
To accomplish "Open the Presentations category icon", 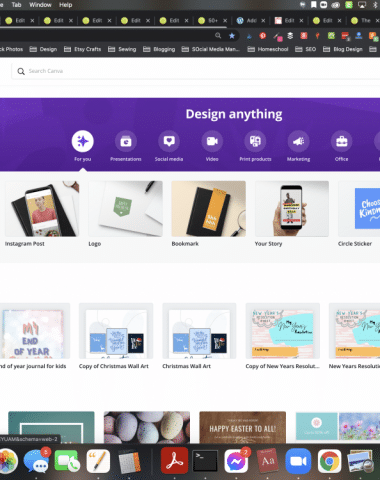I will click(126, 141).
